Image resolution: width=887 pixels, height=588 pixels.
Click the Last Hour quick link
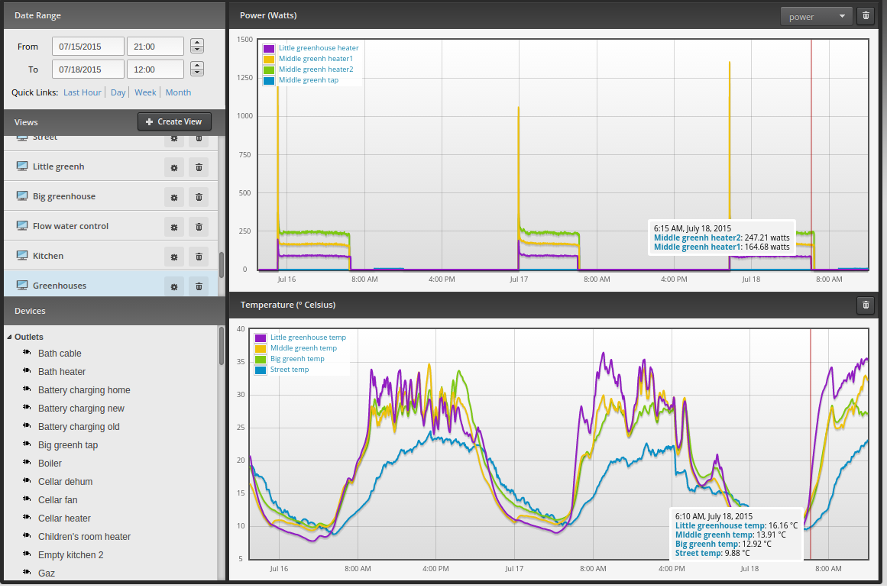coord(82,92)
